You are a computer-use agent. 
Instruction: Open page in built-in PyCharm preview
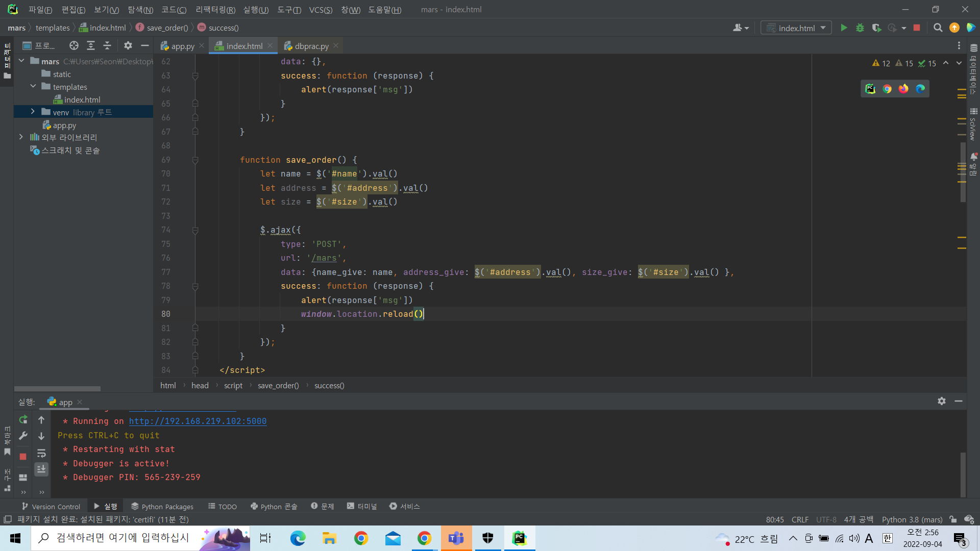[870, 89]
